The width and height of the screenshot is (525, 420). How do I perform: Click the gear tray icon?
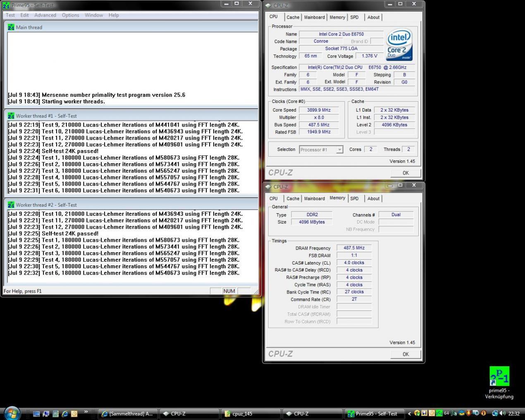pos(476,413)
